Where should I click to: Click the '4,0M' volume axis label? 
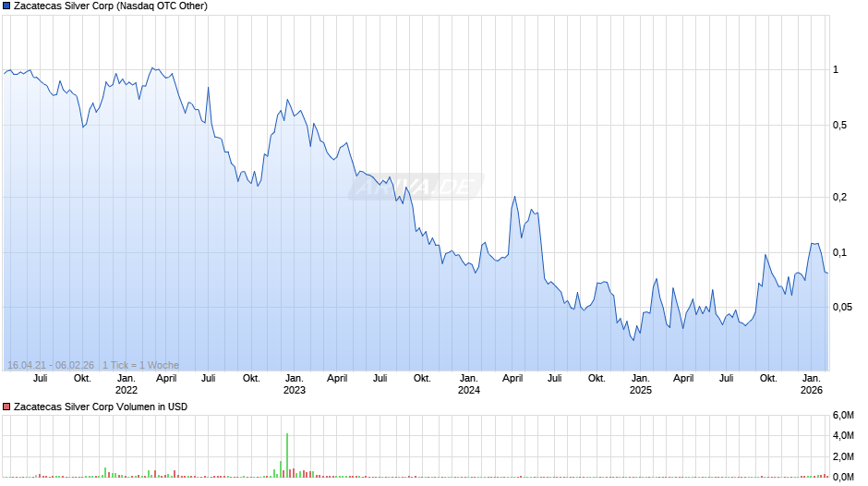[843, 436]
